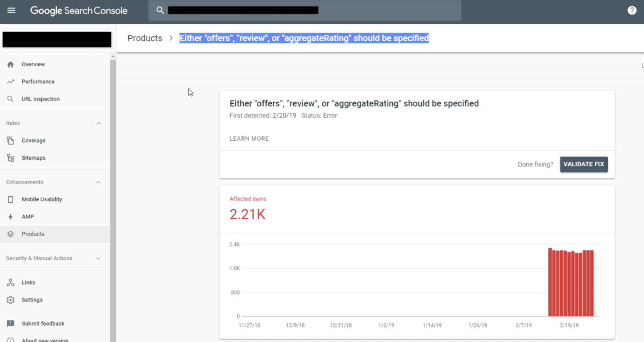Expand Security & Manual Actions chevron
Image resolution: width=644 pixels, height=342 pixels.
98,258
